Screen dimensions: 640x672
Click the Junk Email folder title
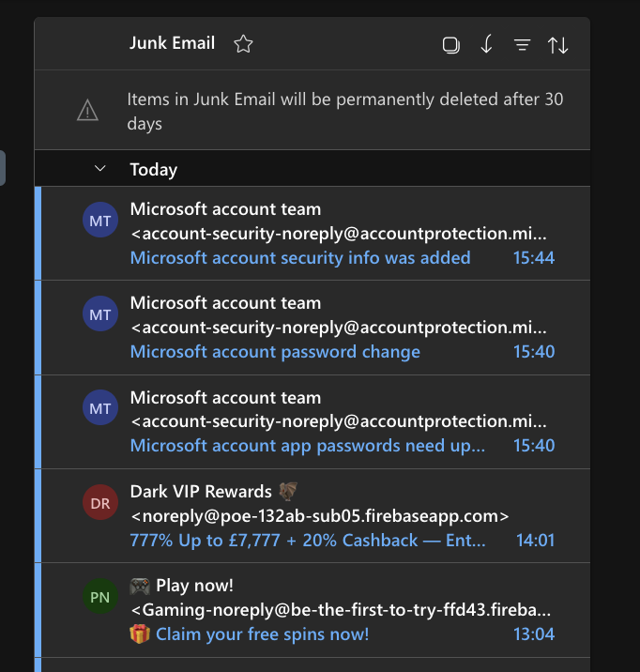click(173, 43)
